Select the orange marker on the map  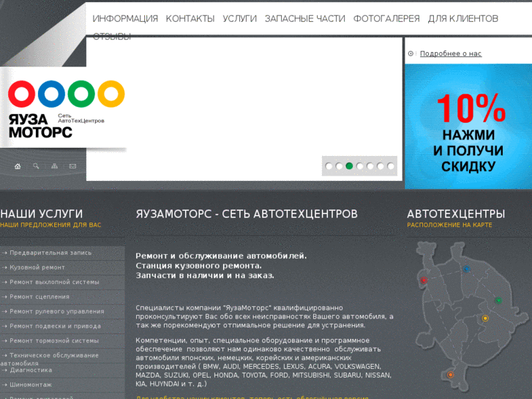[450, 375]
